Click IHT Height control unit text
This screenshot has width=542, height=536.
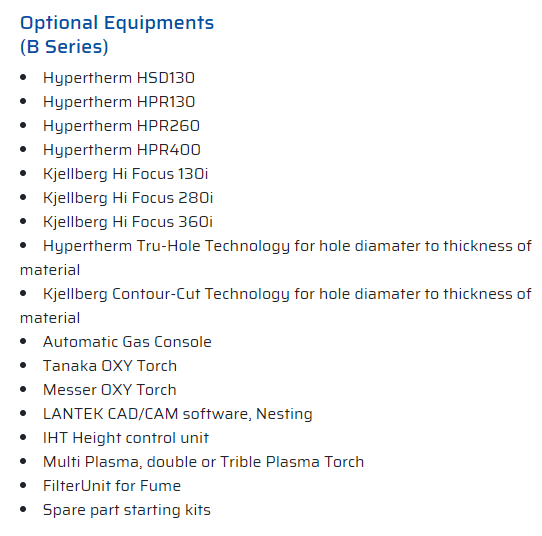click(126, 438)
